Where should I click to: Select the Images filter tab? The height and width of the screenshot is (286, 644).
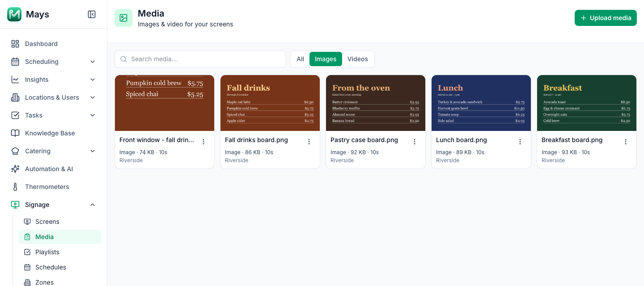pos(326,59)
